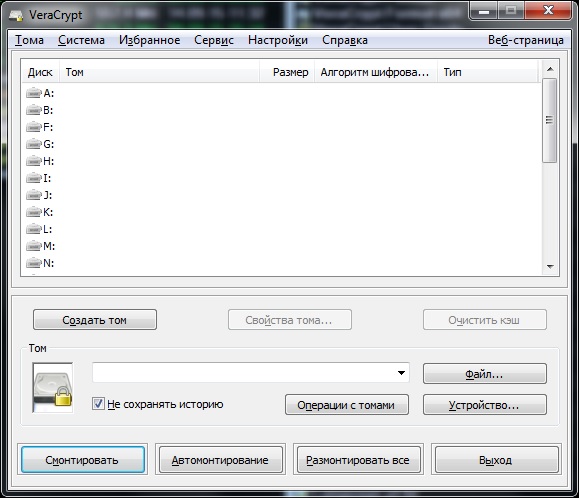Click the VeraCrypt title bar icon

point(16,15)
